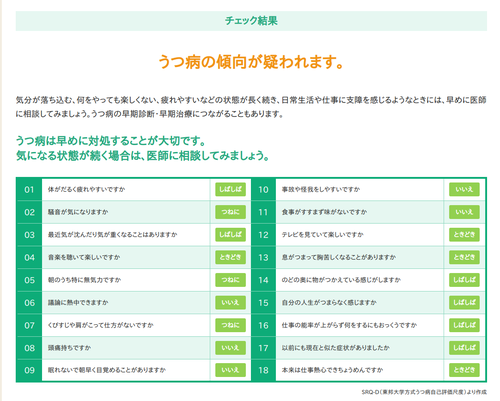The image size is (500, 401).
Task: Click question text 音楽を聴いて楽しいですか
Action: coord(84,257)
